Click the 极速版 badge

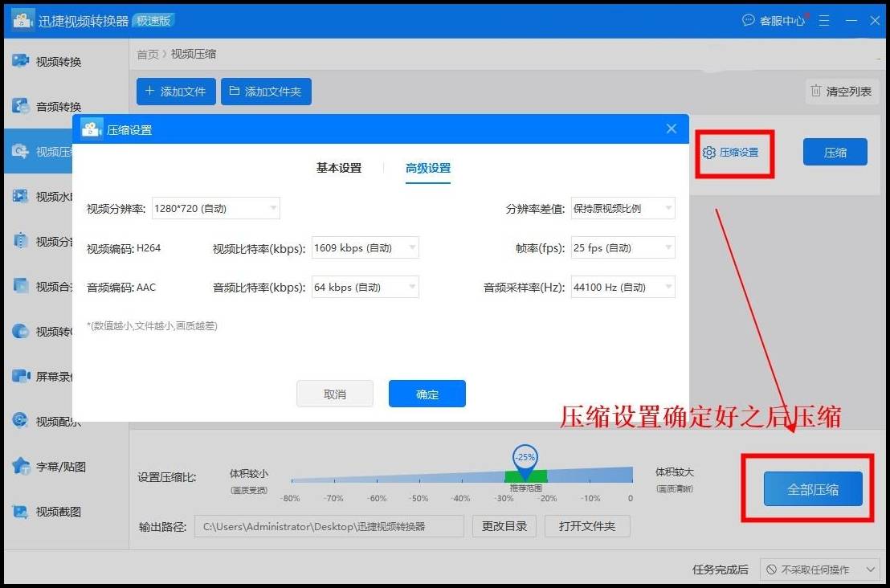click(x=153, y=20)
